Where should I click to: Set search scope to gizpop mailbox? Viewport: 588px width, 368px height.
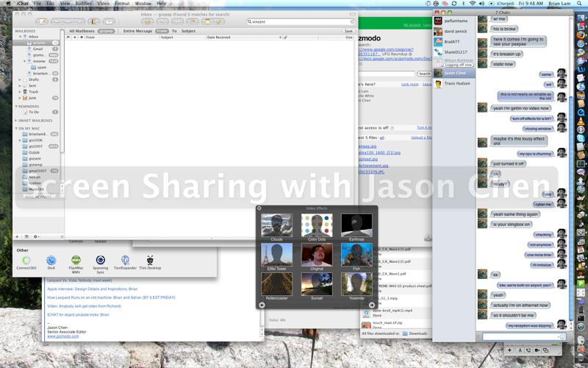(x=106, y=31)
